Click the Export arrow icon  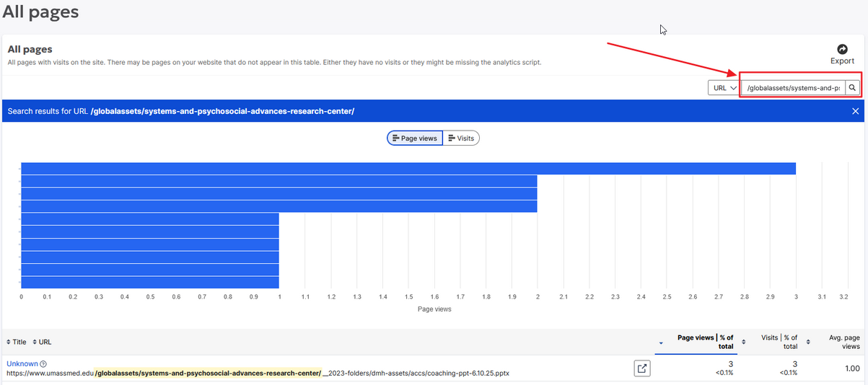842,48
